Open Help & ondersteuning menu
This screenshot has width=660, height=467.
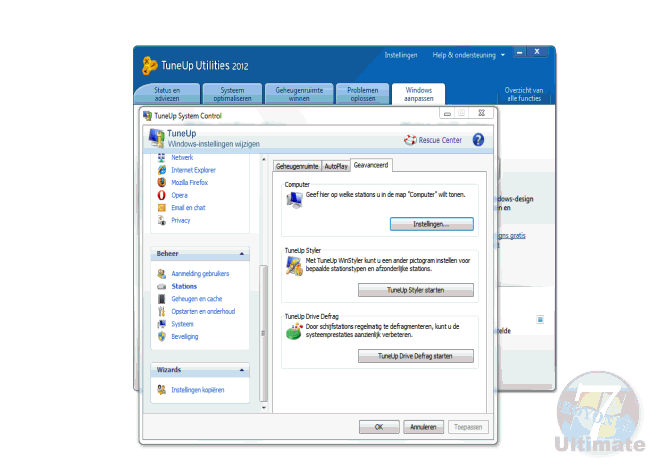pos(464,55)
